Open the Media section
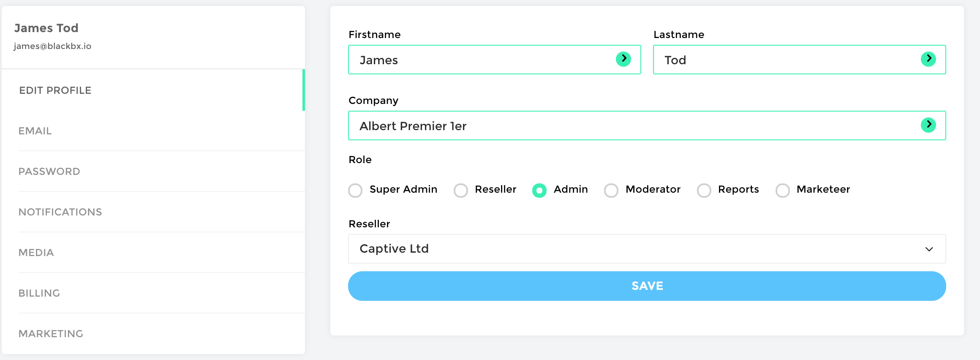The height and width of the screenshot is (360, 980). pyautogui.click(x=36, y=253)
